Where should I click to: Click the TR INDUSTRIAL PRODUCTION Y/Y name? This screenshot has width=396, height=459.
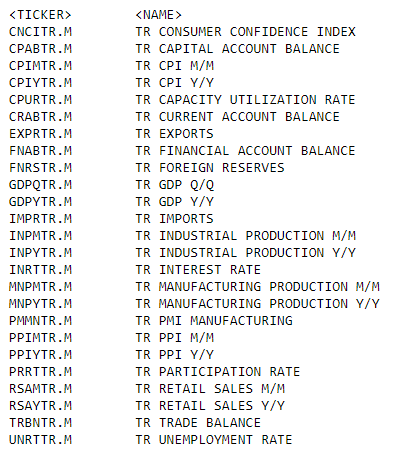pyautogui.click(x=246, y=253)
